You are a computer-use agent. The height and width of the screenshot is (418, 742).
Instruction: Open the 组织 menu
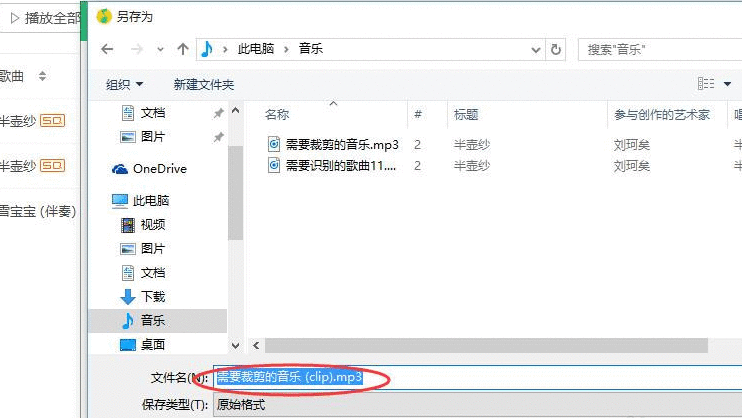click(x=124, y=85)
